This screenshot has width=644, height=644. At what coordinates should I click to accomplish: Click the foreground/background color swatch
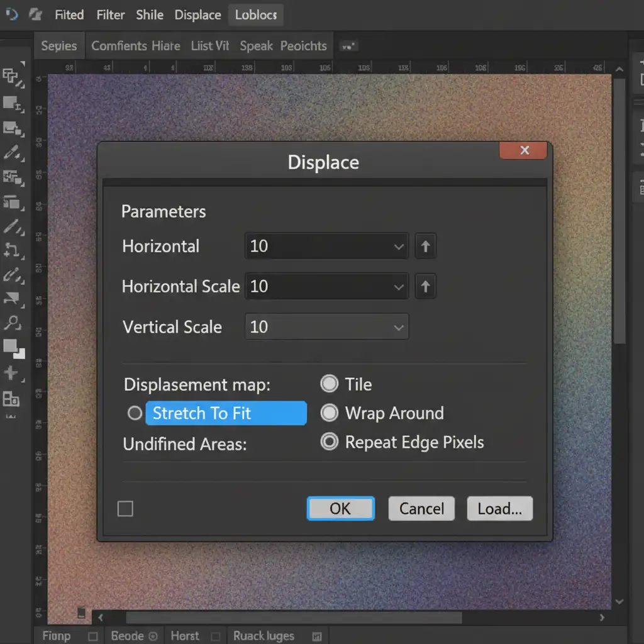[x=13, y=347]
